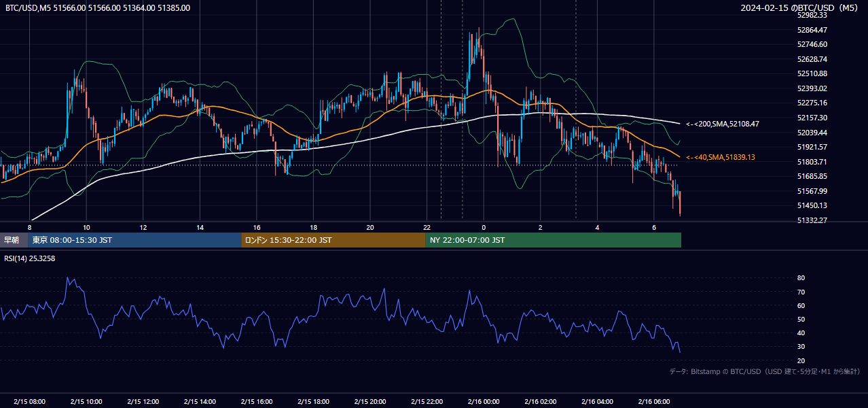Click RSI axis level 70
This screenshot has width=868, height=408.
coord(801,292)
